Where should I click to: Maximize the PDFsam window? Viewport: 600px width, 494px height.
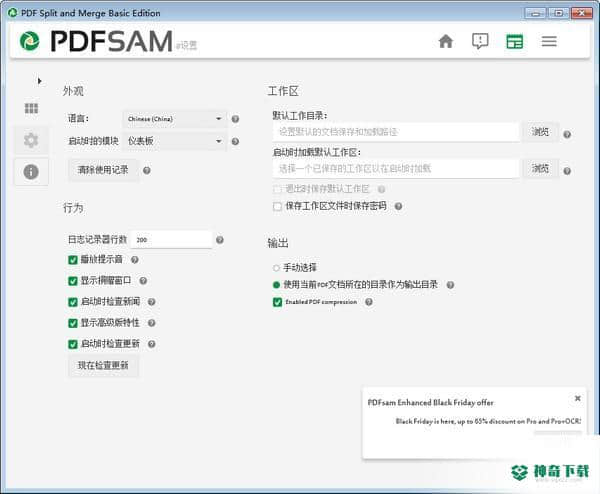coord(558,13)
